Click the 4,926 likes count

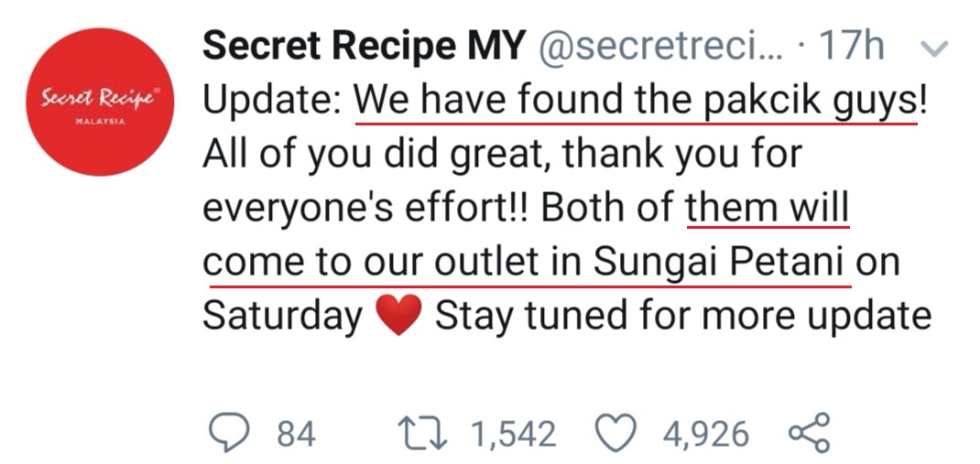pyautogui.click(x=705, y=434)
